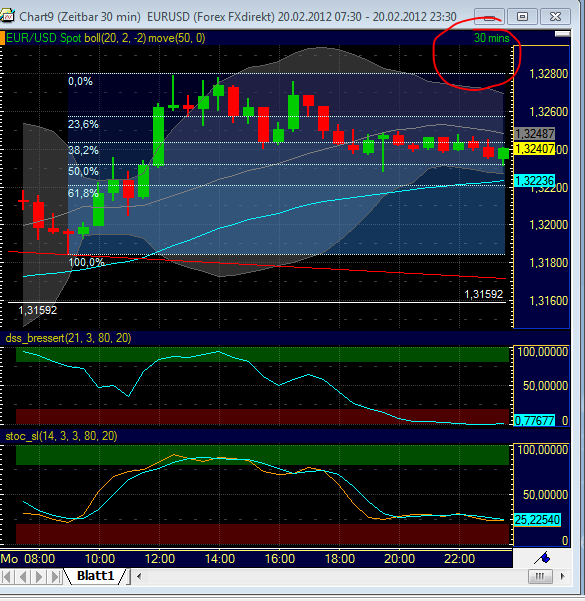Viewport: 585px width, 601px height.
Task: Click the horizontal scrollbar thumb
Action: (540, 576)
